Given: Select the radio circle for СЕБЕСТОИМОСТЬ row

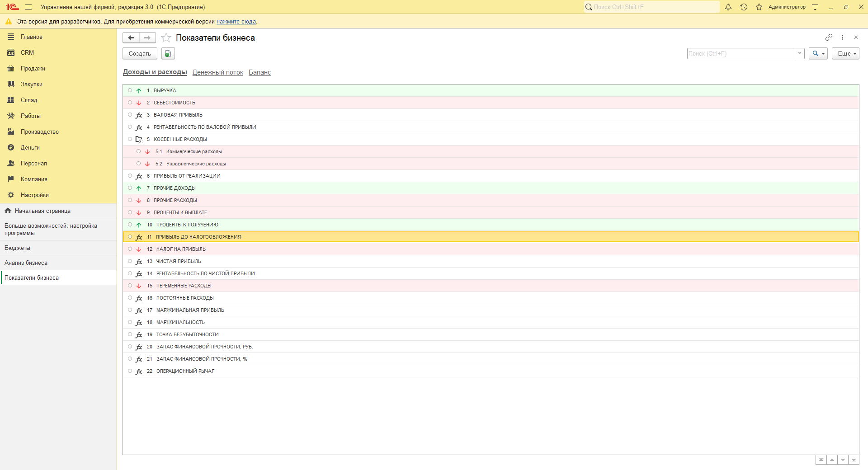Looking at the screenshot, I should pyautogui.click(x=130, y=103).
